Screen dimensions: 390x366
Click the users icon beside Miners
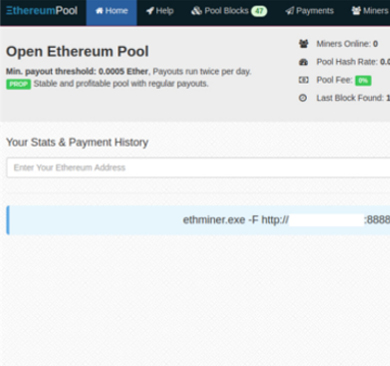356,11
